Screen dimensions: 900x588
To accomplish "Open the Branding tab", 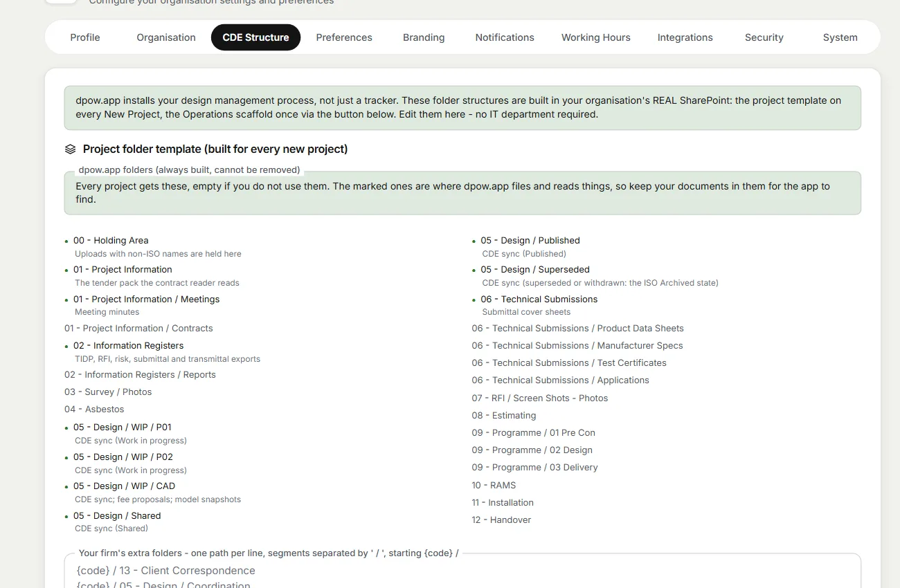I will (424, 37).
